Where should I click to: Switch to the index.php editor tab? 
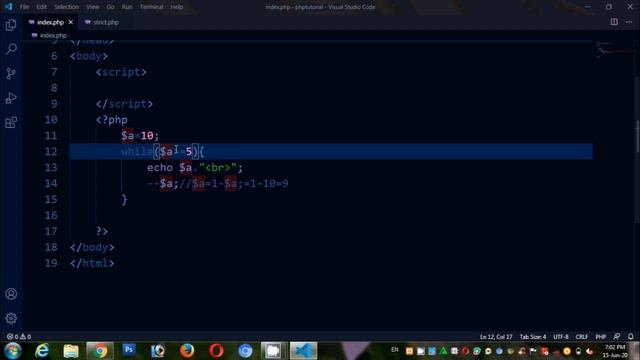pyautogui.click(x=50, y=22)
